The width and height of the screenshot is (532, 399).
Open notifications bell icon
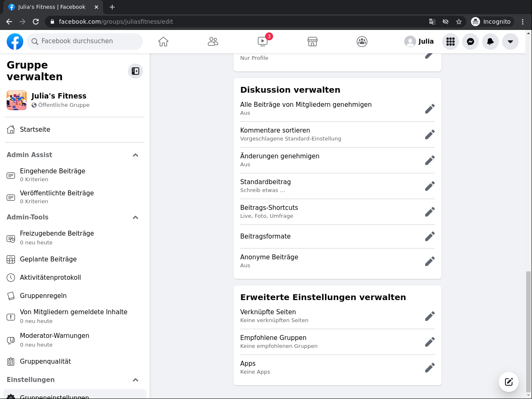click(490, 42)
